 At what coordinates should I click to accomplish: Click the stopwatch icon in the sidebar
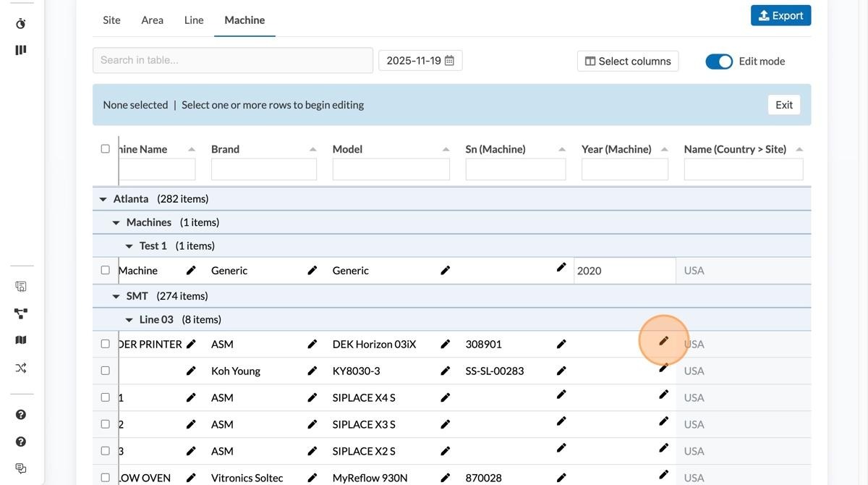tap(21, 24)
